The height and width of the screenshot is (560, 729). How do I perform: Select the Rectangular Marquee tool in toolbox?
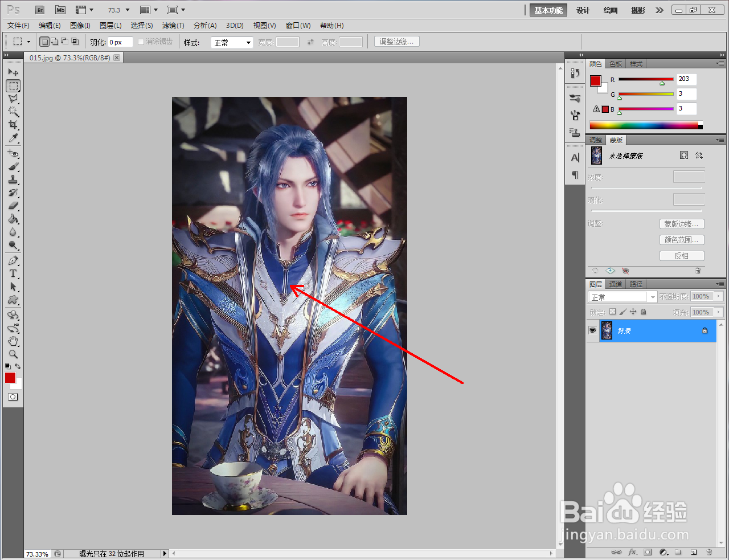tap(13, 86)
